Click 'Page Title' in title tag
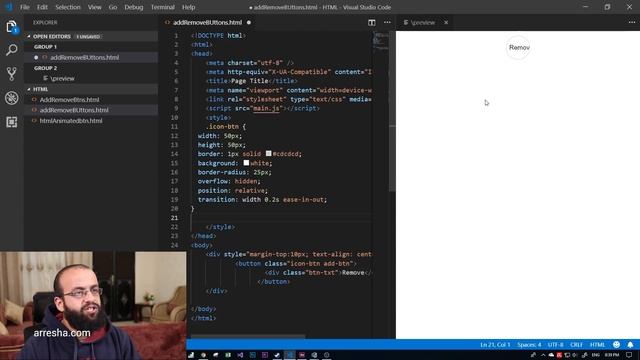This screenshot has height=360, width=640. (249, 81)
